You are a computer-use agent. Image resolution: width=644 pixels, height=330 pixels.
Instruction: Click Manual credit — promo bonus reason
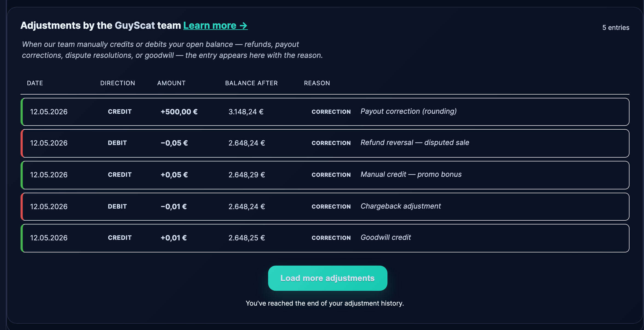coord(411,174)
